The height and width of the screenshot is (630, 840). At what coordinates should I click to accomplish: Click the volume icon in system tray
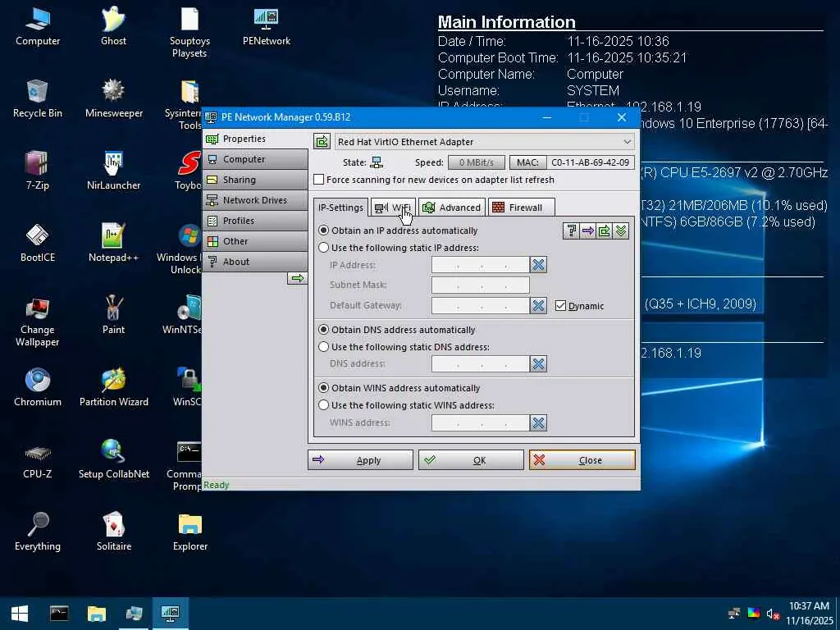point(772,614)
